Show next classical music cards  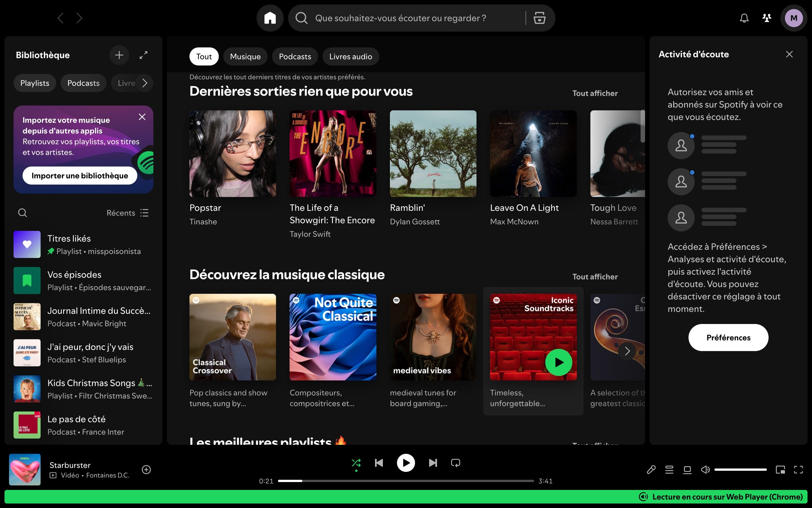pos(627,351)
